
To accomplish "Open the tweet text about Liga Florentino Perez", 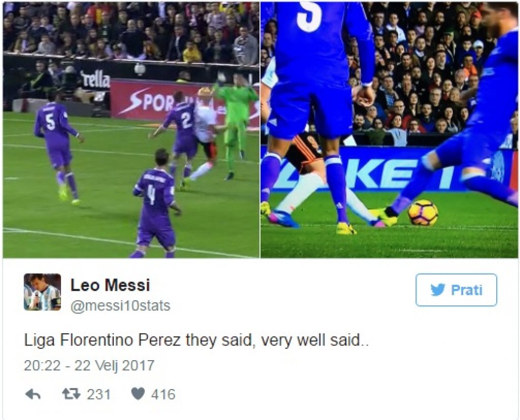I will click(197, 340).
